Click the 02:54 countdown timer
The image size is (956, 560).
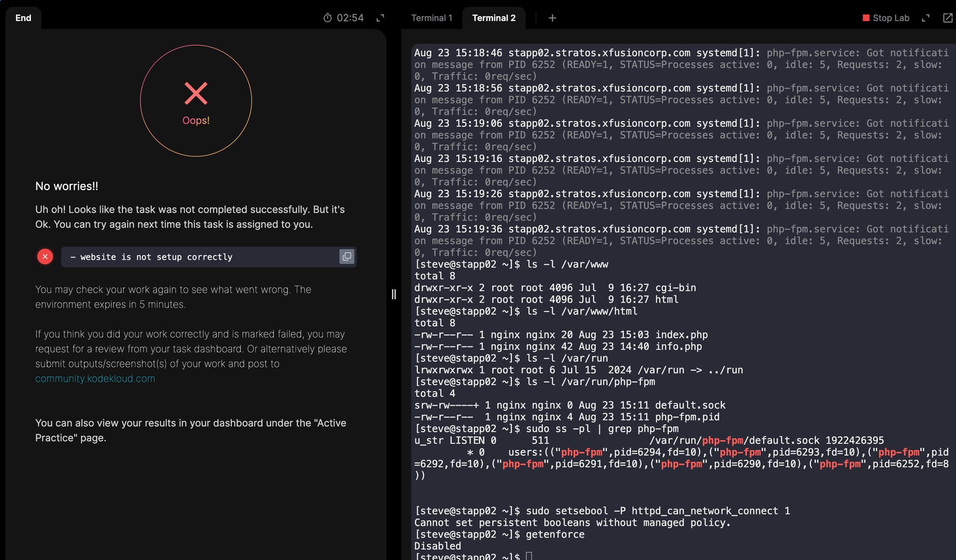click(x=350, y=18)
